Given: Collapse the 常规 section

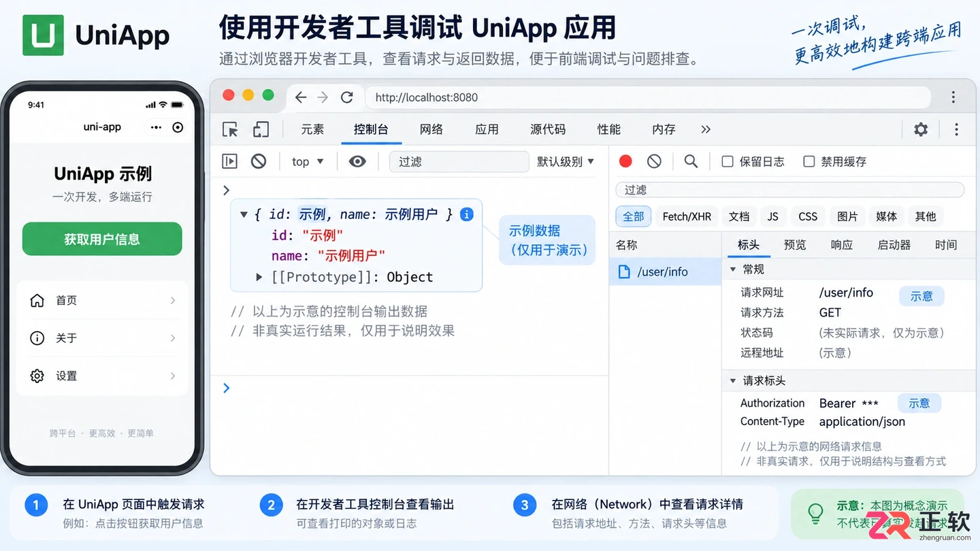Looking at the screenshot, I should [733, 269].
